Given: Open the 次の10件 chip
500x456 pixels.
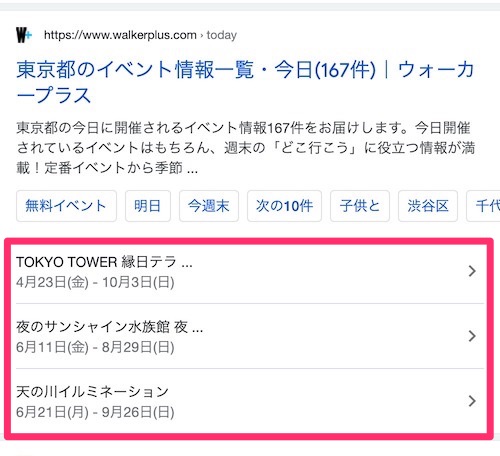Looking at the screenshot, I should [284, 206].
